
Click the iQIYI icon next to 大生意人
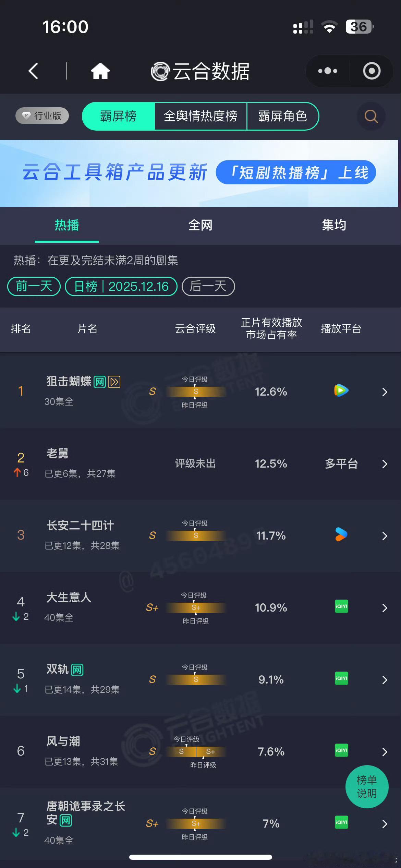(341, 607)
